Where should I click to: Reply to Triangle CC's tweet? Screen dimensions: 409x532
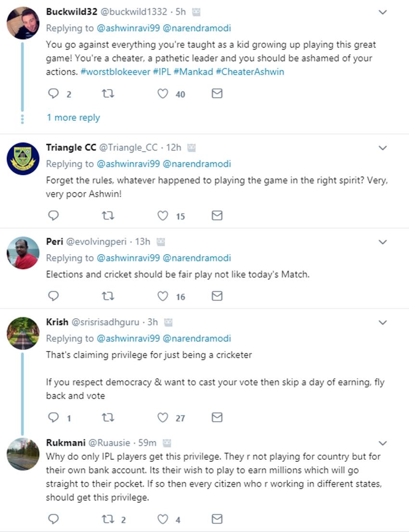coord(53,215)
